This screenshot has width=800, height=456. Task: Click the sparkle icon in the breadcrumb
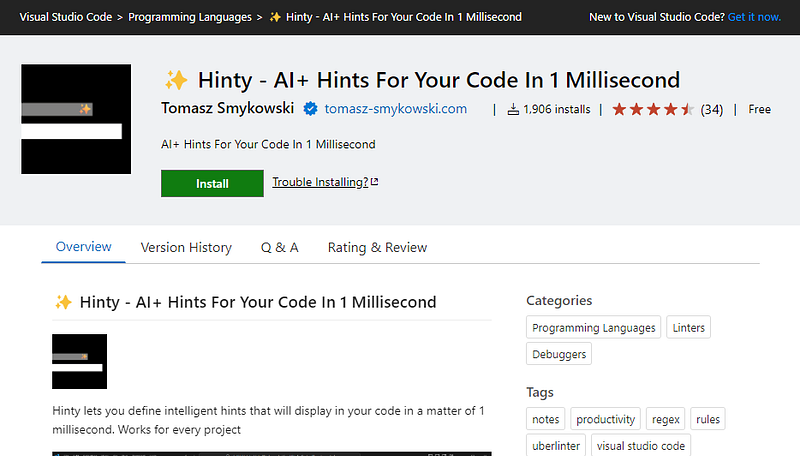tap(275, 17)
